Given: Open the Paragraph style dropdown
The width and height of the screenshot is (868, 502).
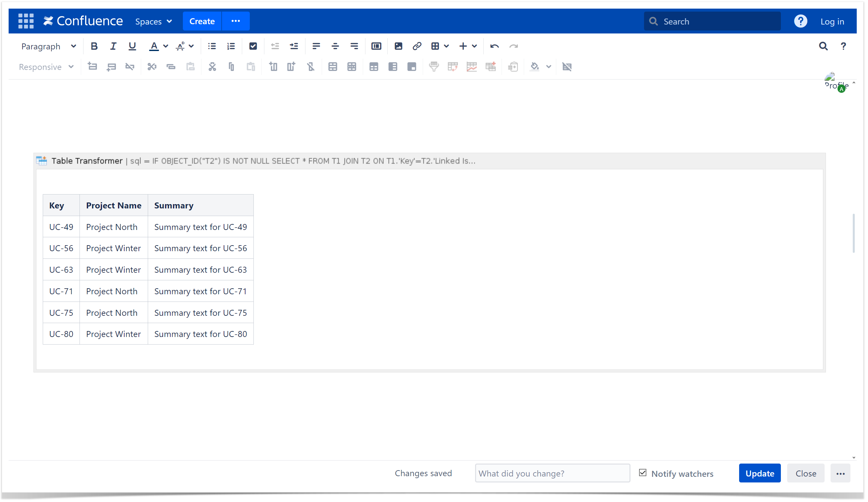Looking at the screenshot, I should [48, 46].
